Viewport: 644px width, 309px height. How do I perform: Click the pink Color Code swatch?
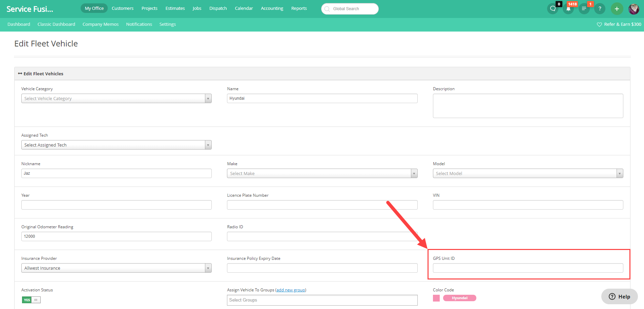[x=436, y=298]
